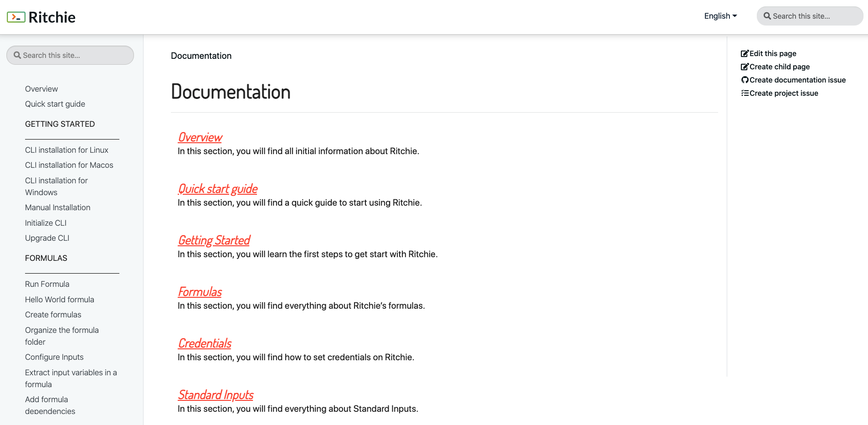Click text 'everything about Standard Inputs'
Viewport: 868px width, 425px height.
[350, 409]
